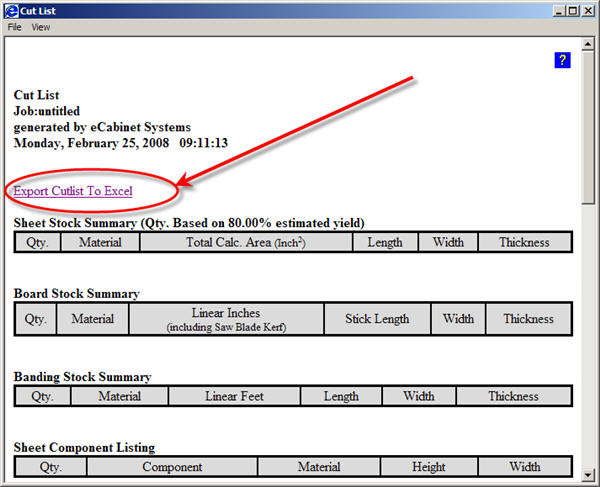Click Qty. header in Banding Stock Summary
This screenshot has height=487, width=600.
(42, 396)
